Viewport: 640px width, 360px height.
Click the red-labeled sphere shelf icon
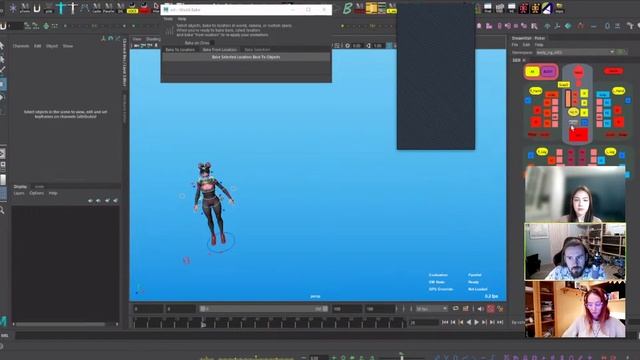(x=144, y=7)
